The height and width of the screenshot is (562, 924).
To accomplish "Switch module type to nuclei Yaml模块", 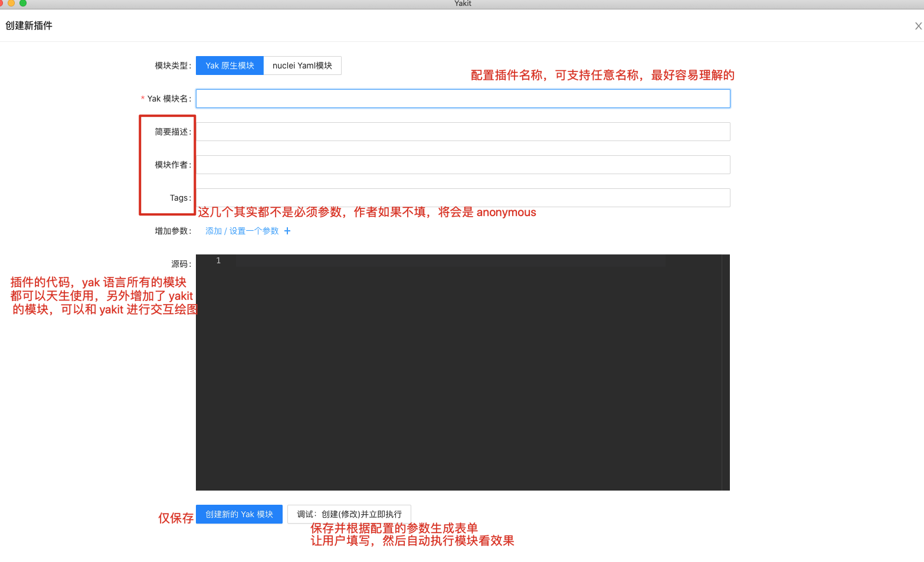I will tap(302, 66).
